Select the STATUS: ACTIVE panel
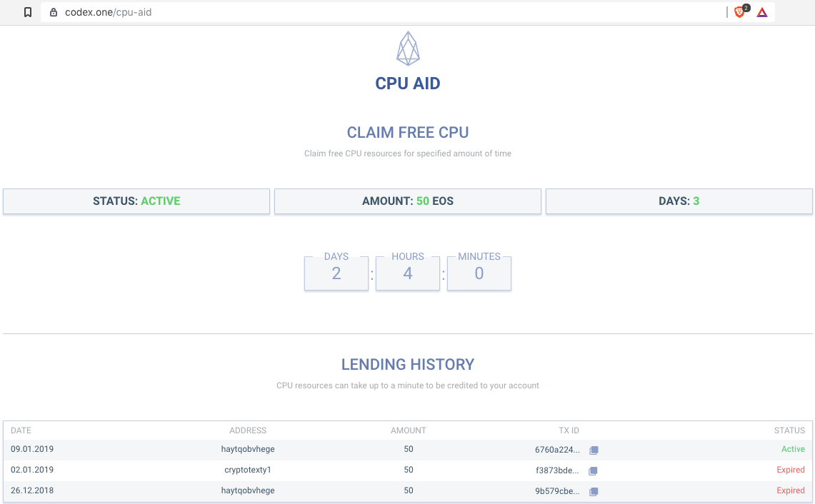Screen dimensions: 815x504 [x=136, y=201]
